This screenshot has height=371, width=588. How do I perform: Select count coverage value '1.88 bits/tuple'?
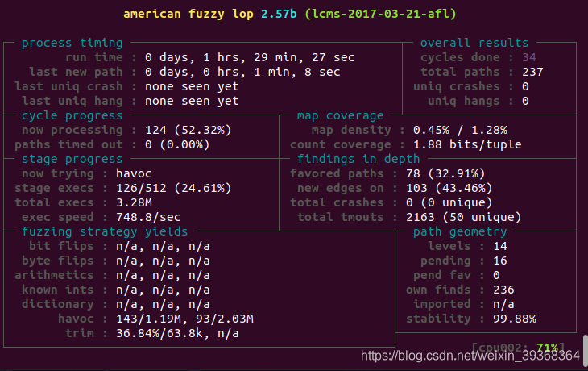coord(467,144)
